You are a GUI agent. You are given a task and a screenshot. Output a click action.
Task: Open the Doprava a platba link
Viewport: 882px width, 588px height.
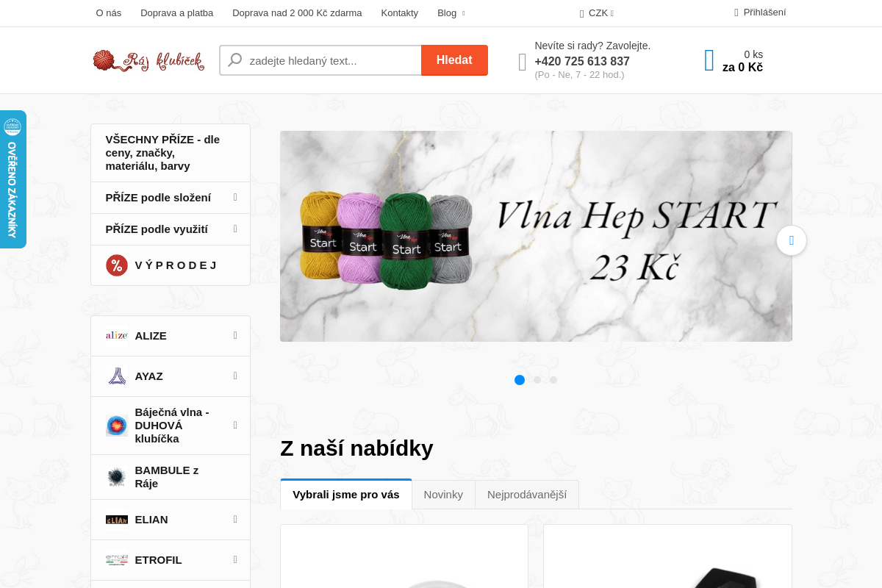177,13
